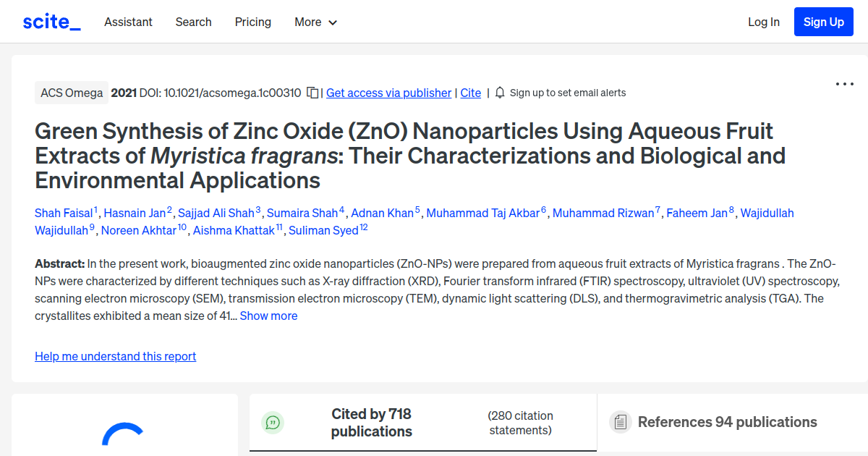Screen dimensions: 868x456
Task: Show more of the abstract
Action: pyautogui.click(x=268, y=316)
